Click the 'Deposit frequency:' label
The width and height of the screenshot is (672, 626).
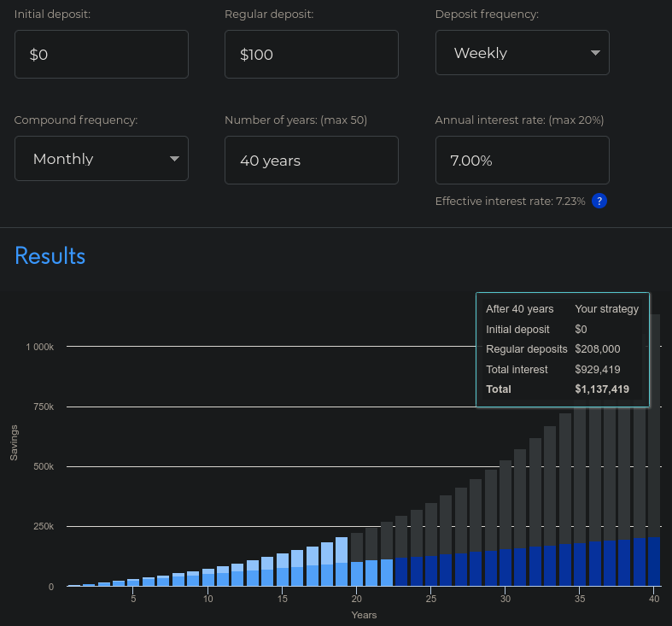pos(487,15)
